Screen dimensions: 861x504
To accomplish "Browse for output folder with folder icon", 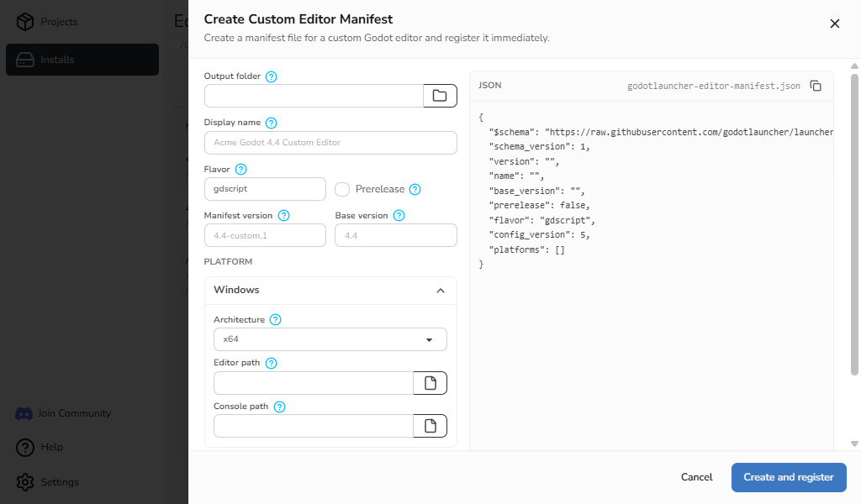I will click(x=440, y=96).
